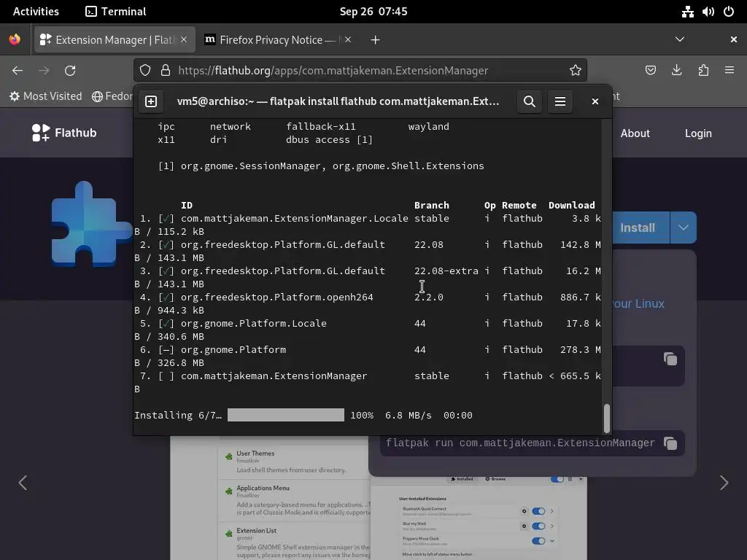This screenshot has width=747, height=560.
Task: Open the Activities overview
Action: pos(36,12)
